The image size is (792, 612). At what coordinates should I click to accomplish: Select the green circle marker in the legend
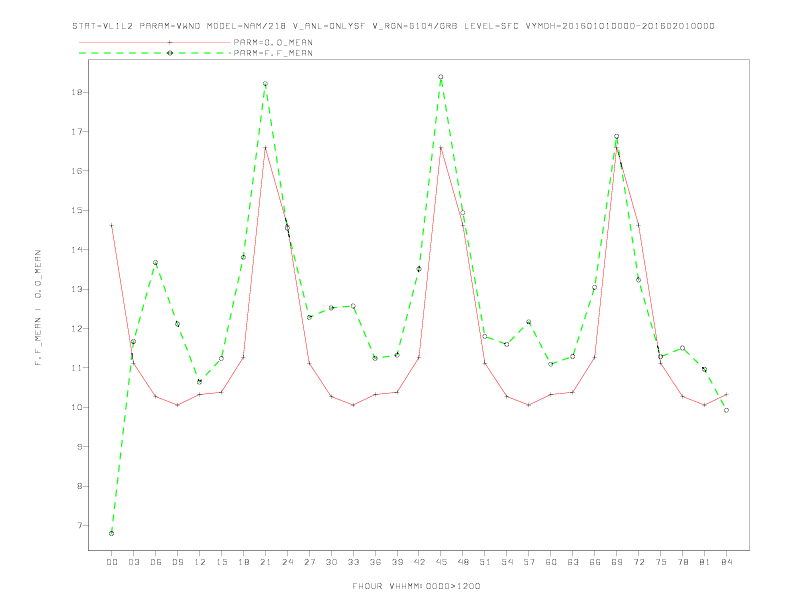170,53
